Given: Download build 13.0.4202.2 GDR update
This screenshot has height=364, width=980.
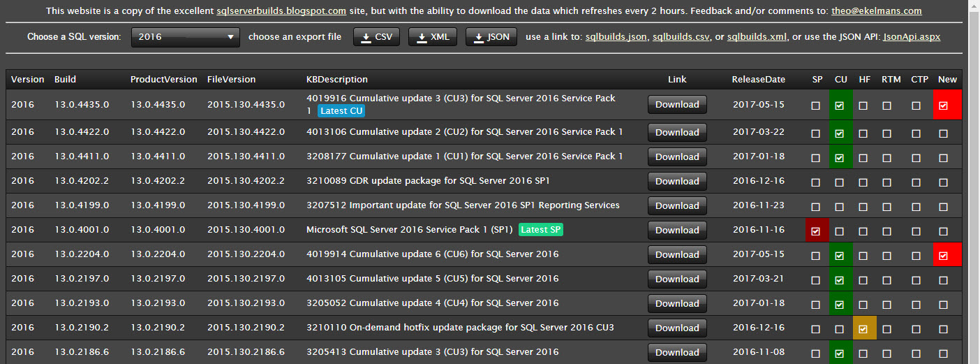Looking at the screenshot, I should 677,181.
